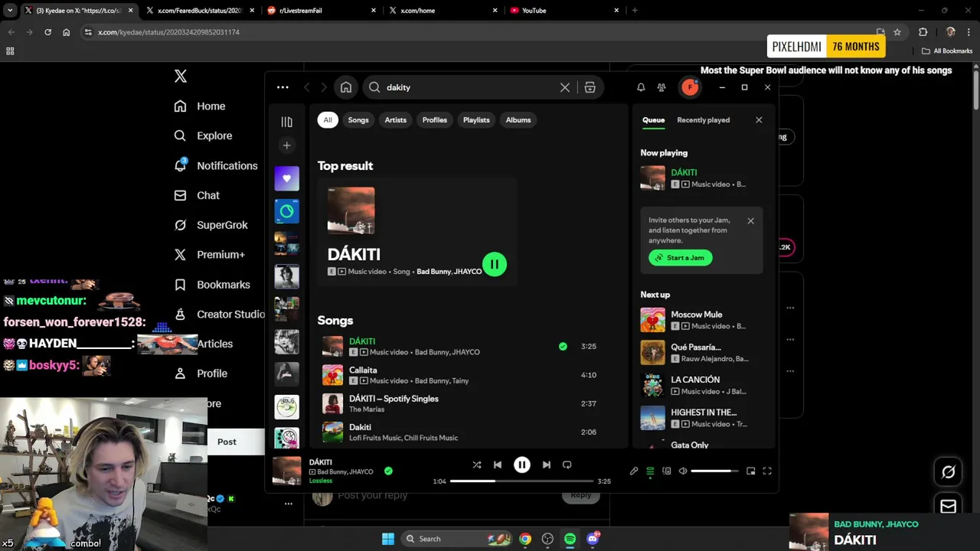The height and width of the screenshot is (551, 980).
Task: Open Spotify from the Windows taskbar
Action: tap(570, 539)
